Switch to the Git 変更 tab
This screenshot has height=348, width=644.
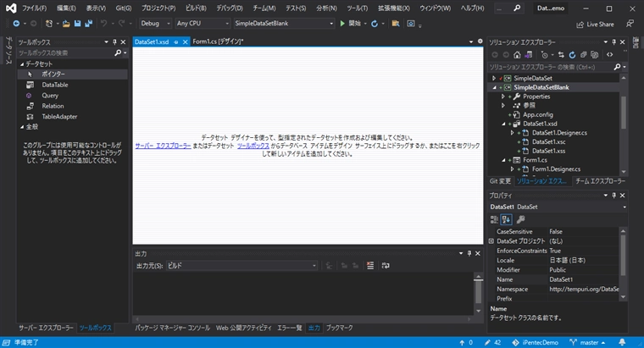[x=500, y=181]
